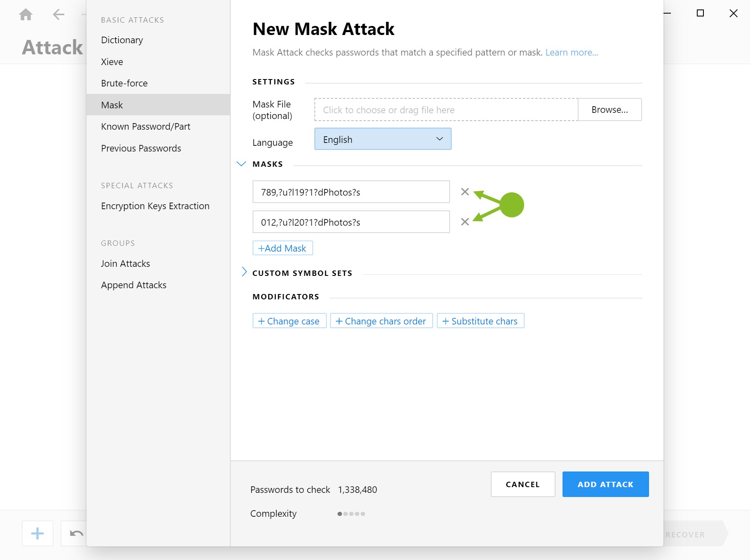This screenshot has width=750, height=560.
Task: Click the Complexity indicator dots
Action: coord(351,513)
